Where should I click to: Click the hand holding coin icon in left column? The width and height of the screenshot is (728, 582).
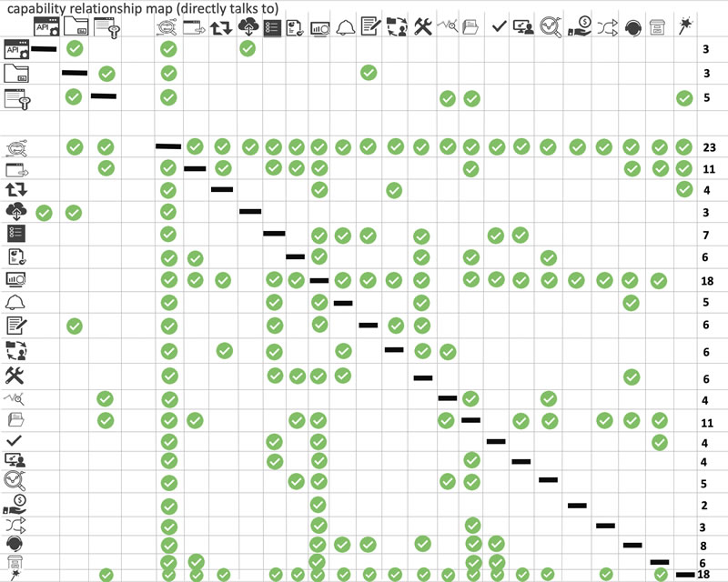click(x=16, y=504)
